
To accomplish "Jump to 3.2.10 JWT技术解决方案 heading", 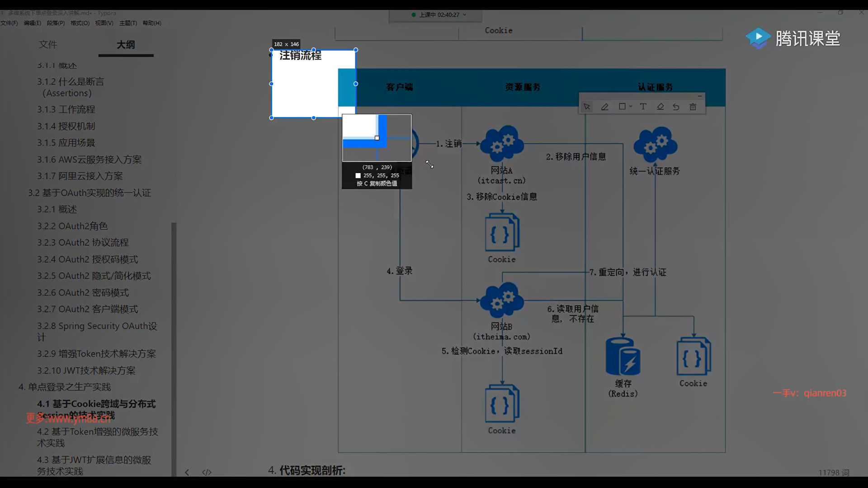I will click(x=86, y=371).
